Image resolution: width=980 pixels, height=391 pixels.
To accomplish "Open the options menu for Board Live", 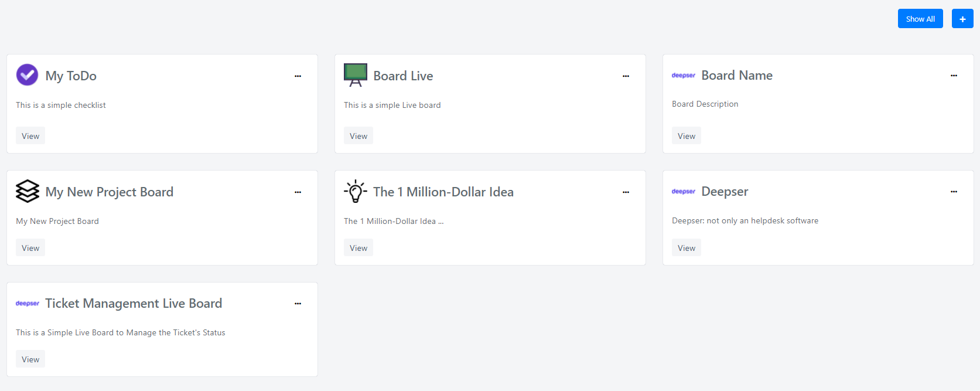I will click(x=626, y=76).
